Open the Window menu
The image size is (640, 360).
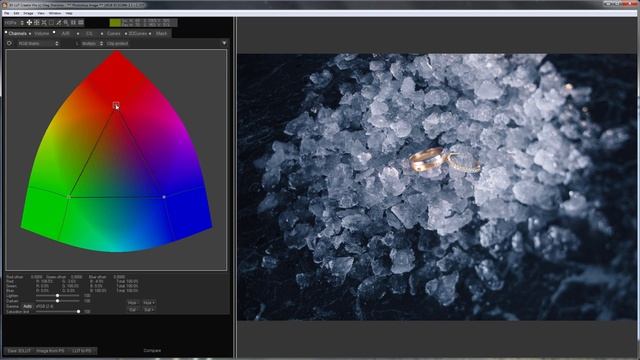click(55, 13)
